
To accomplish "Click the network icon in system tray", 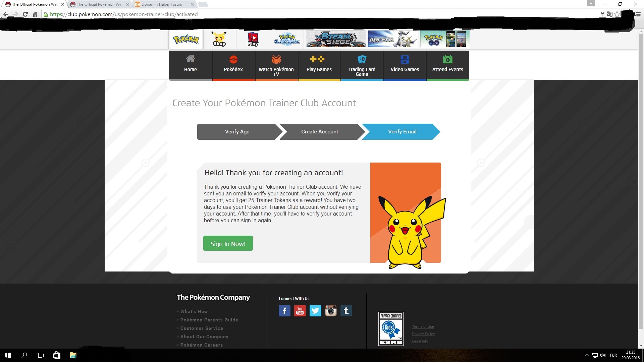I will (x=595, y=355).
